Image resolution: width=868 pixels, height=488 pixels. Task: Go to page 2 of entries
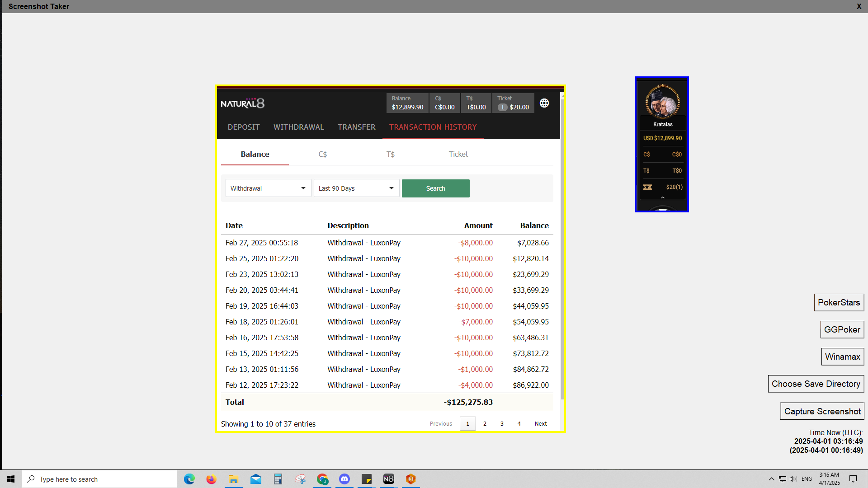pos(485,423)
